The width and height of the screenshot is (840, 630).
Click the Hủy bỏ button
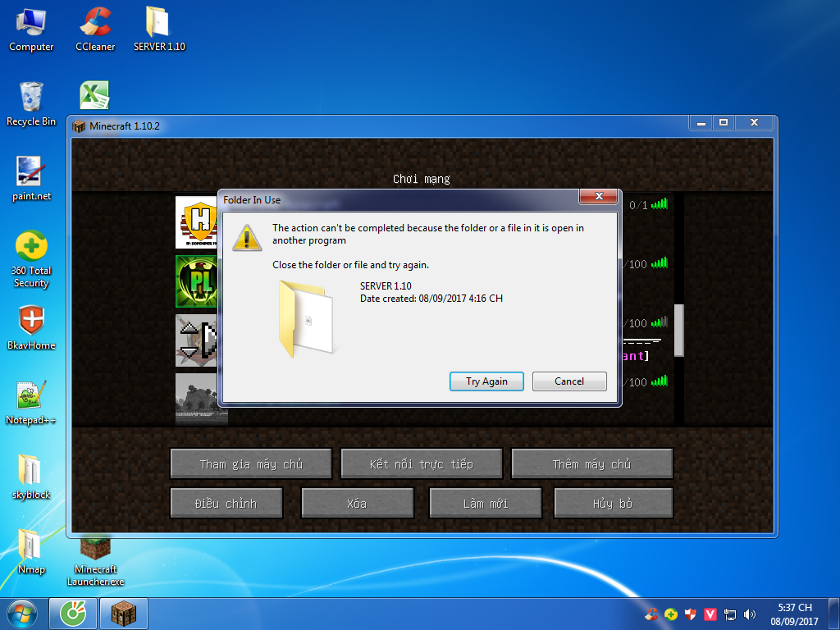coord(614,503)
